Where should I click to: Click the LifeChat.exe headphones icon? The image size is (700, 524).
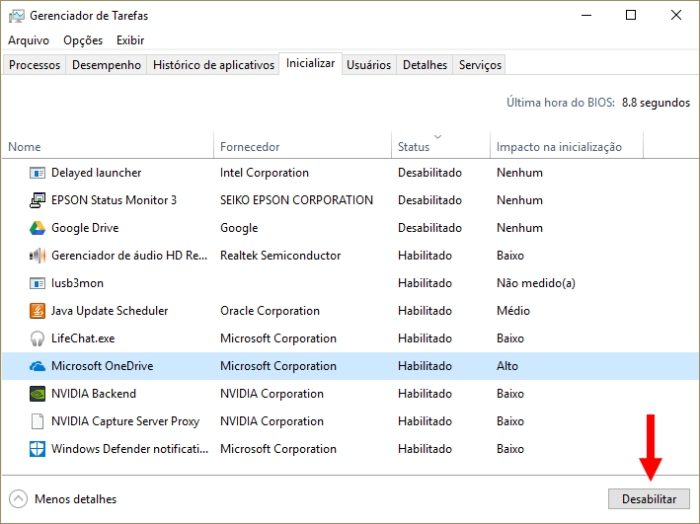[x=37, y=338]
